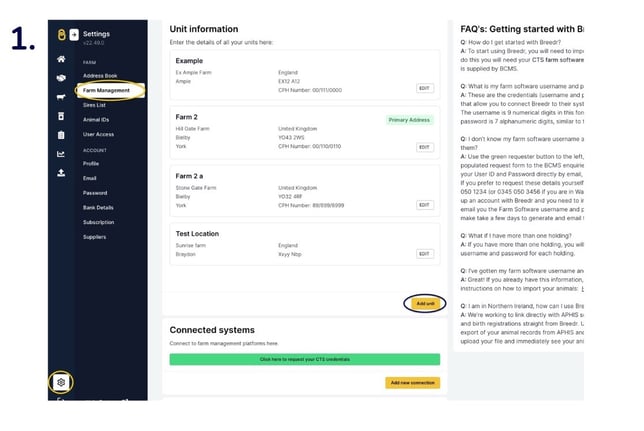Open Address Book settings page

100,75
